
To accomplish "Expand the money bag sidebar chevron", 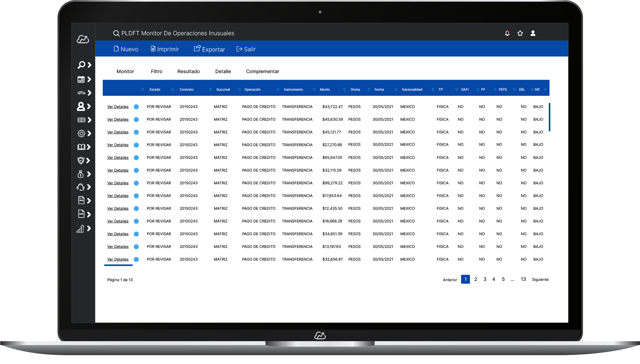I will tap(89, 174).
